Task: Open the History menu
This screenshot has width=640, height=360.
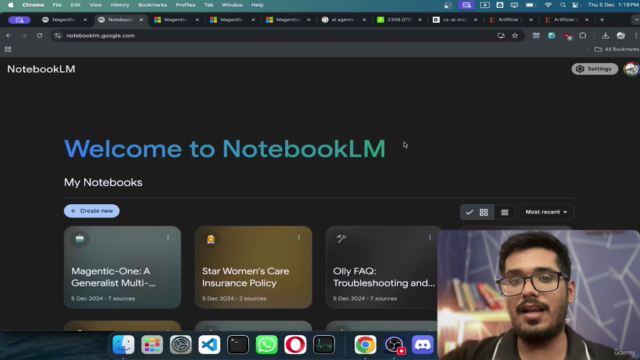Action: [120, 5]
